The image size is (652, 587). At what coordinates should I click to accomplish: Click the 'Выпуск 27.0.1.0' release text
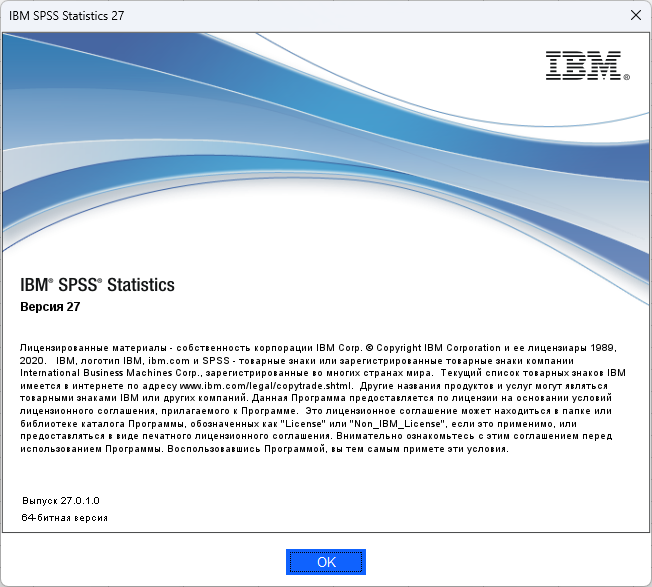[x=61, y=501]
